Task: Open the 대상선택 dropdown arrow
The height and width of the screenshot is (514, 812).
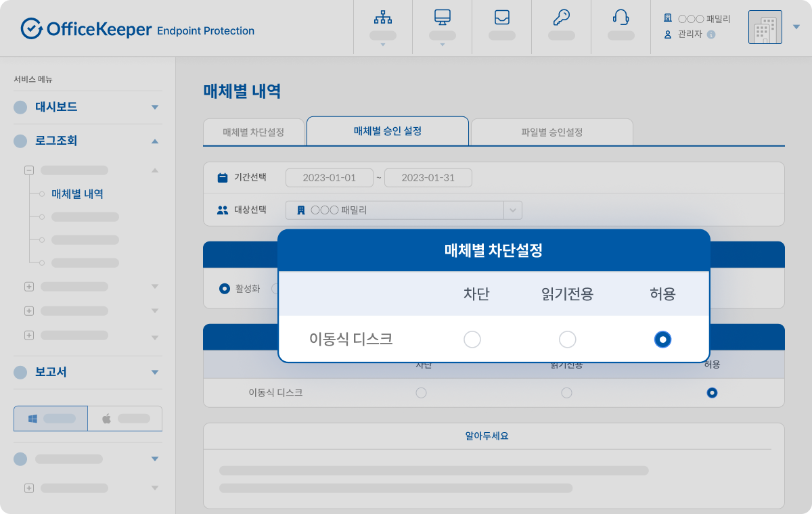Action: click(513, 210)
